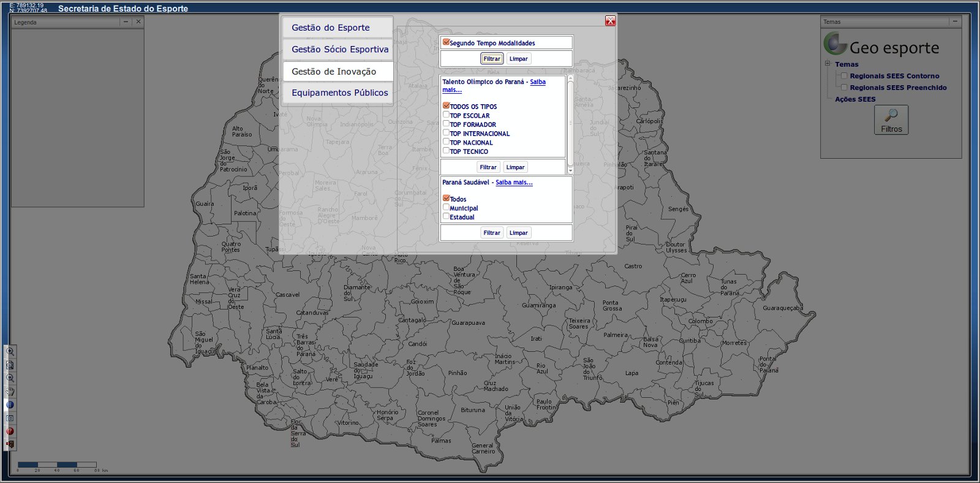
Task: Select the zoom in magnifier tool
Action: pyautogui.click(x=10, y=352)
